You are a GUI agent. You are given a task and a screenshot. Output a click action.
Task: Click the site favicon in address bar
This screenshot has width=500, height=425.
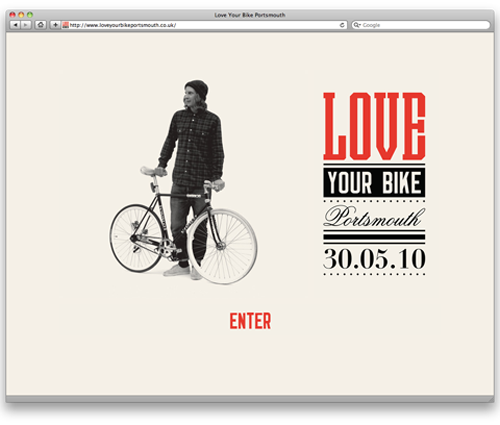pyautogui.click(x=66, y=25)
